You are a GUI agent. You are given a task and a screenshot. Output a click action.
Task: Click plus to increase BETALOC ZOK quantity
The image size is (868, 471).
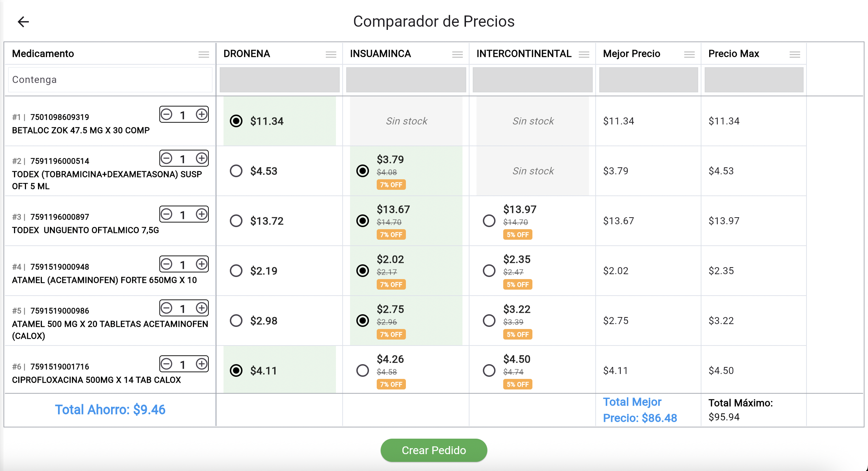tap(201, 114)
